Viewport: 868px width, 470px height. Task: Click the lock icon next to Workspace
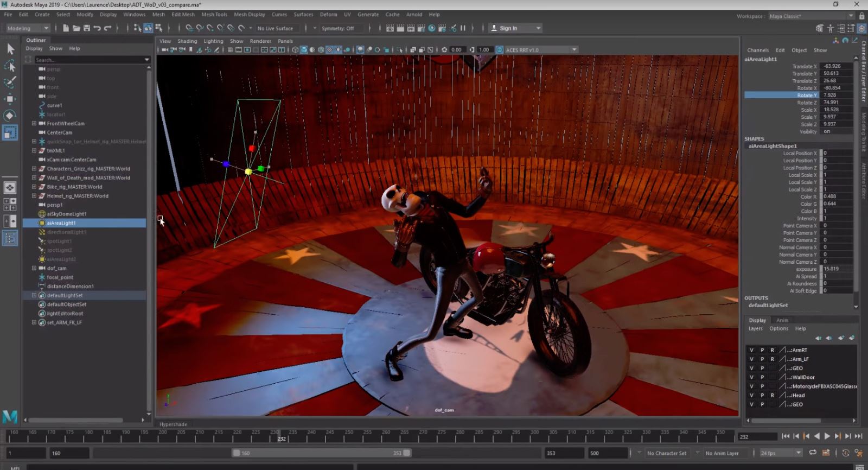(x=862, y=16)
